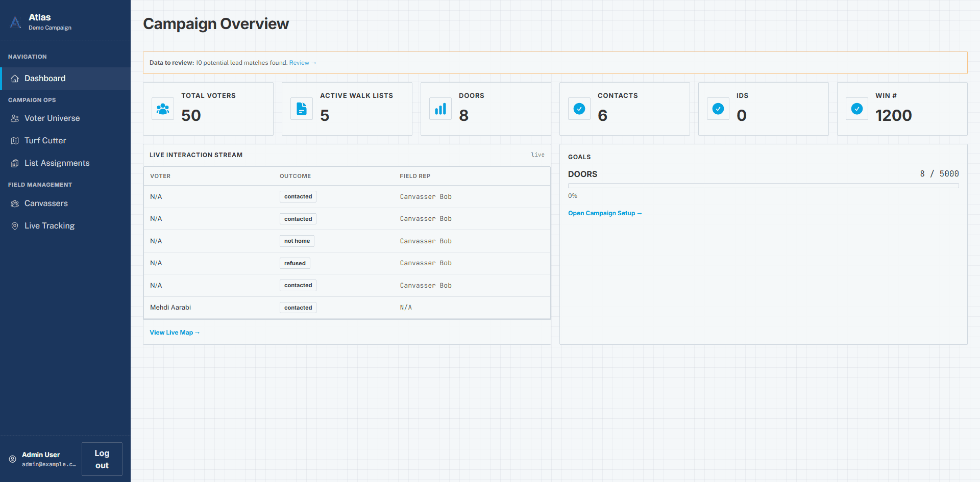Image resolution: width=980 pixels, height=482 pixels.
Task: Click the Active Walk Lists document icon
Action: tap(302, 109)
